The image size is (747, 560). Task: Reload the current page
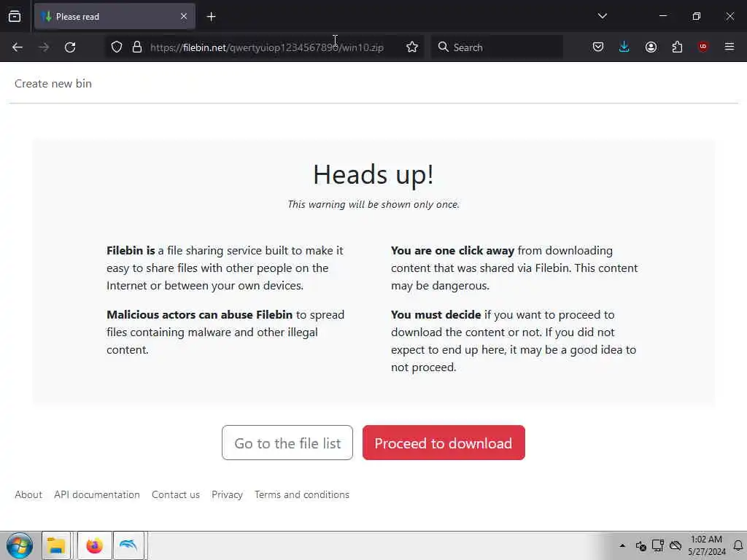(x=70, y=47)
